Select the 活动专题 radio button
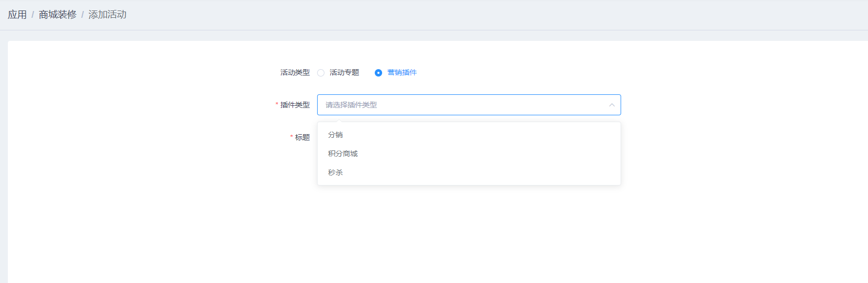Image resolution: width=868 pixels, height=283 pixels. [321, 73]
